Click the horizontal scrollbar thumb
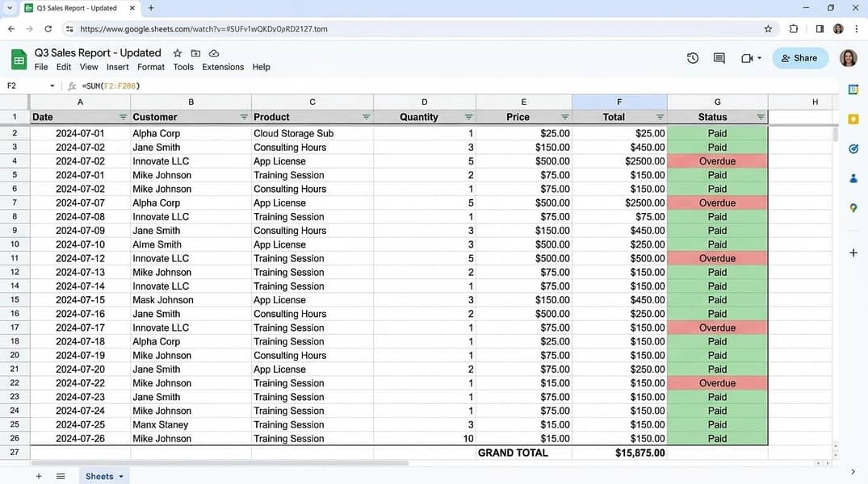868x484 pixels. point(220,463)
